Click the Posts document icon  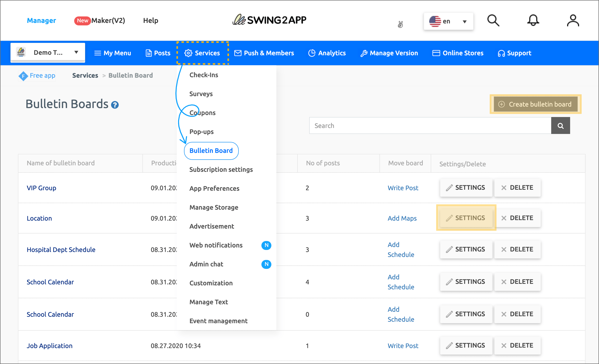click(148, 53)
